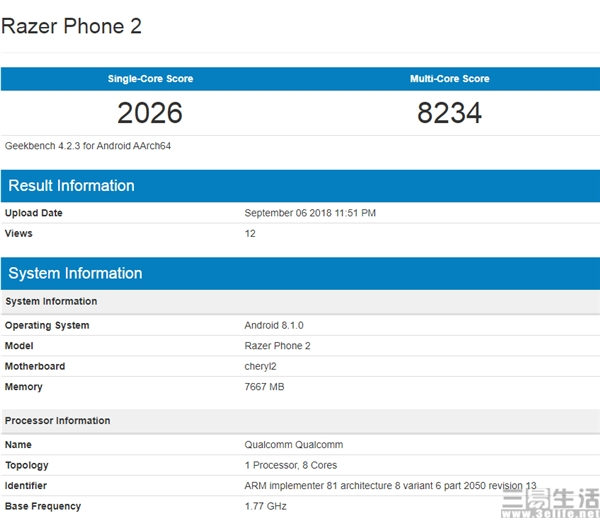
Task: Click the memory value 7667 MB
Action: point(264,387)
